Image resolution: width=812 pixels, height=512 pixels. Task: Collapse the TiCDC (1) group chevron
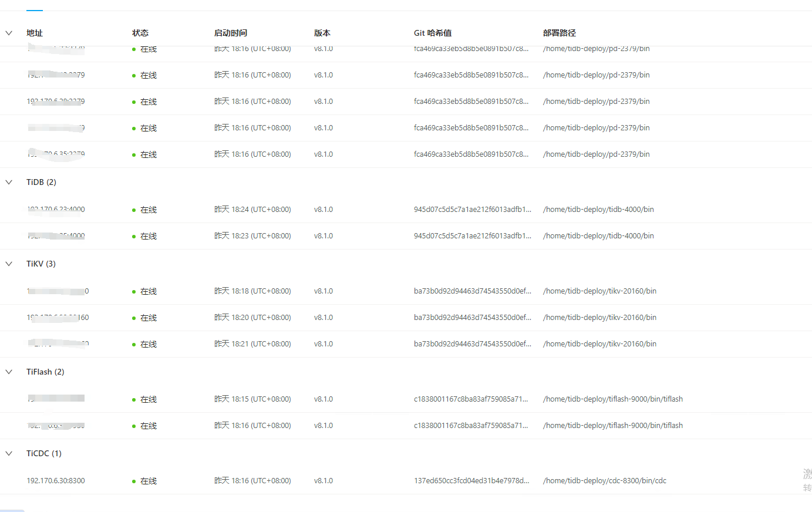click(x=9, y=453)
